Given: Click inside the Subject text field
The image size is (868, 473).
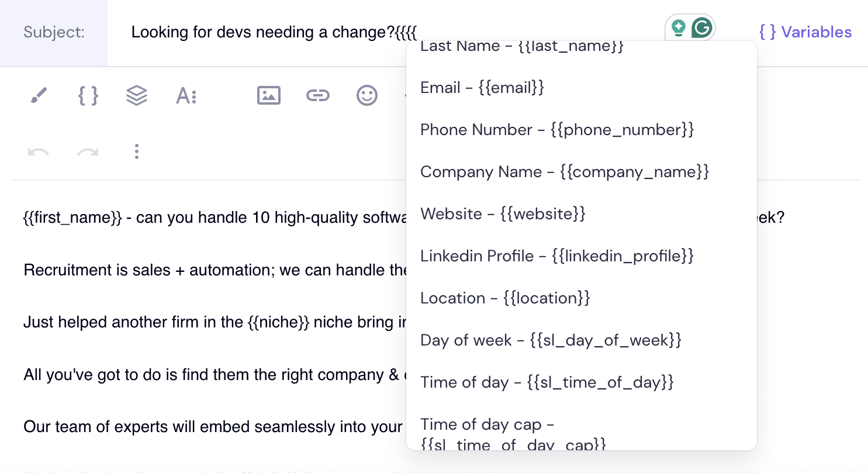Looking at the screenshot, I should (x=263, y=32).
